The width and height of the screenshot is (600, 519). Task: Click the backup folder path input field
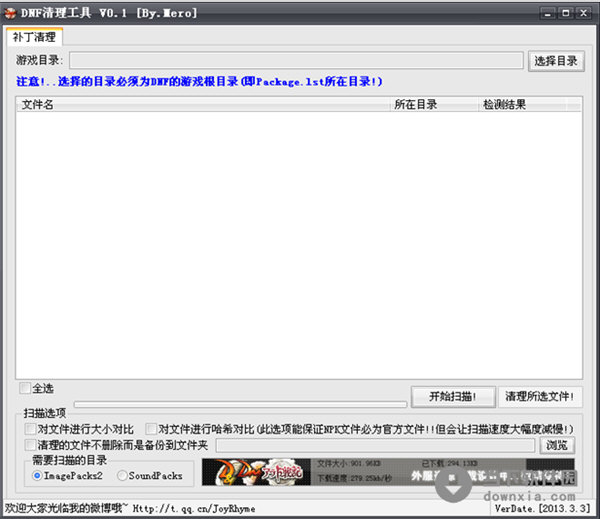coord(375,445)
